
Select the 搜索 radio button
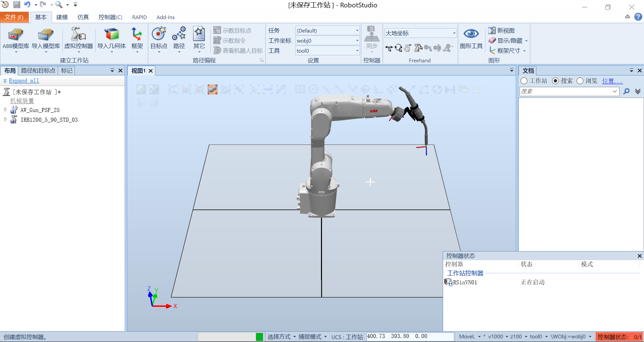coord(555,81)
